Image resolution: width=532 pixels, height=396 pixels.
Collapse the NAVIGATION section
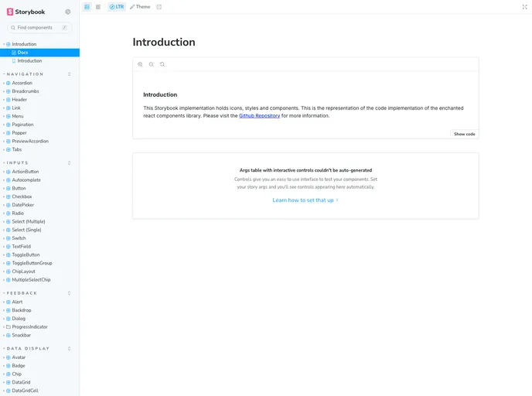point(25,74)
